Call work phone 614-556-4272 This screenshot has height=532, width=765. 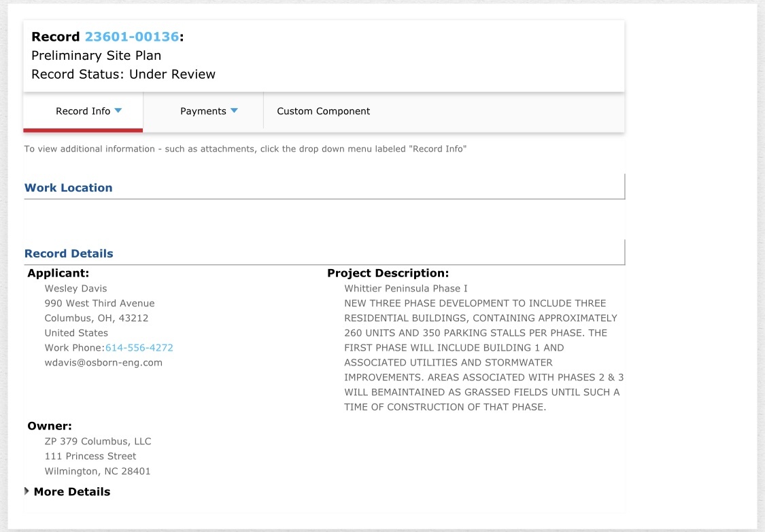139,348
